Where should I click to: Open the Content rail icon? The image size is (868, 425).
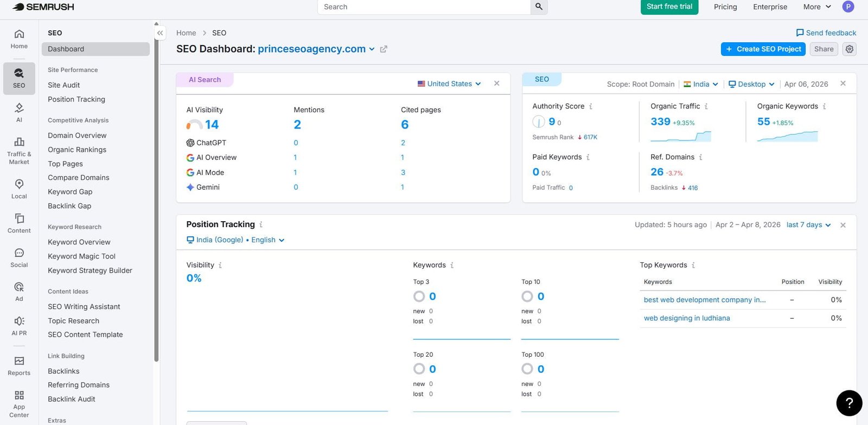(19, 223)
